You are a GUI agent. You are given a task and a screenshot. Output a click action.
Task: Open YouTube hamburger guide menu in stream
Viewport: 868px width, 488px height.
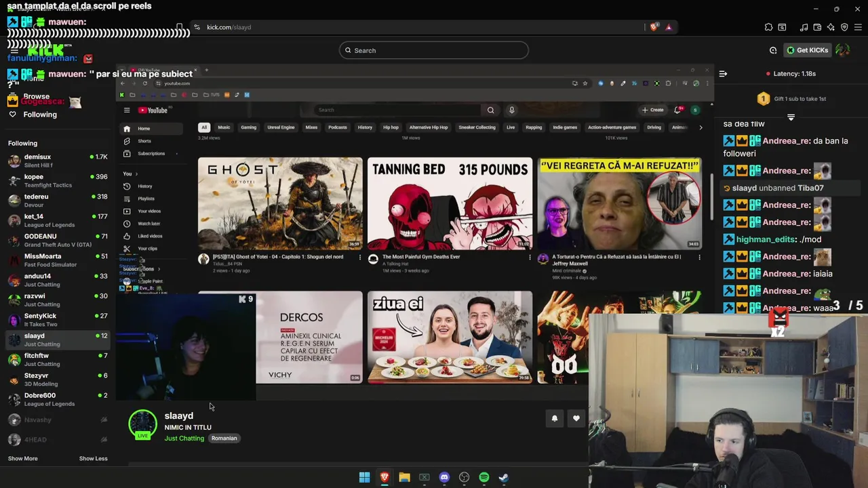click(126, 110)
